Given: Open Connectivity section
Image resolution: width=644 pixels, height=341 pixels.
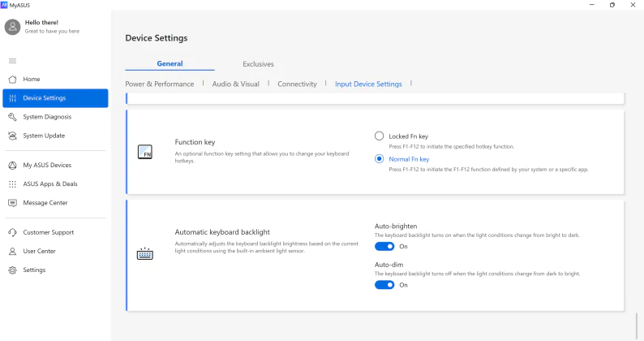Looking at the screenshot, I should click(x=297, y=84).
